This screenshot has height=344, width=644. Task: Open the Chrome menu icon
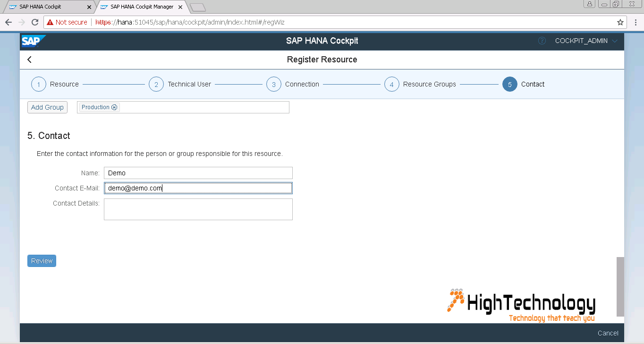point(636,22)
